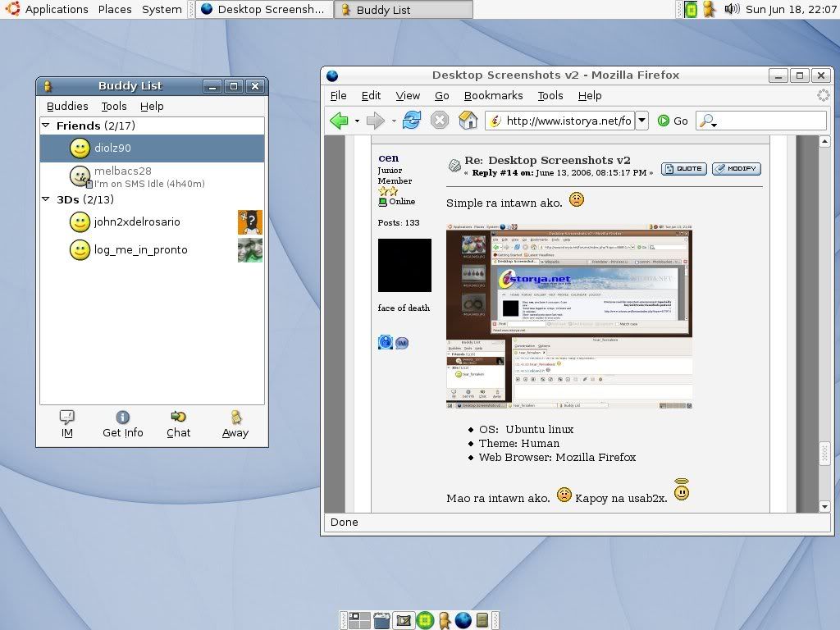840x630 pixels.
Task: Open the Back button history dropdown
Action: pyautogui.click(x=358, y=121)
